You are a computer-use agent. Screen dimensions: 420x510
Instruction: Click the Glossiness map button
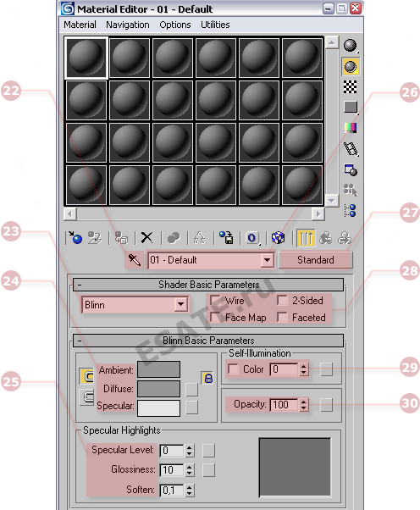point(208,470)
